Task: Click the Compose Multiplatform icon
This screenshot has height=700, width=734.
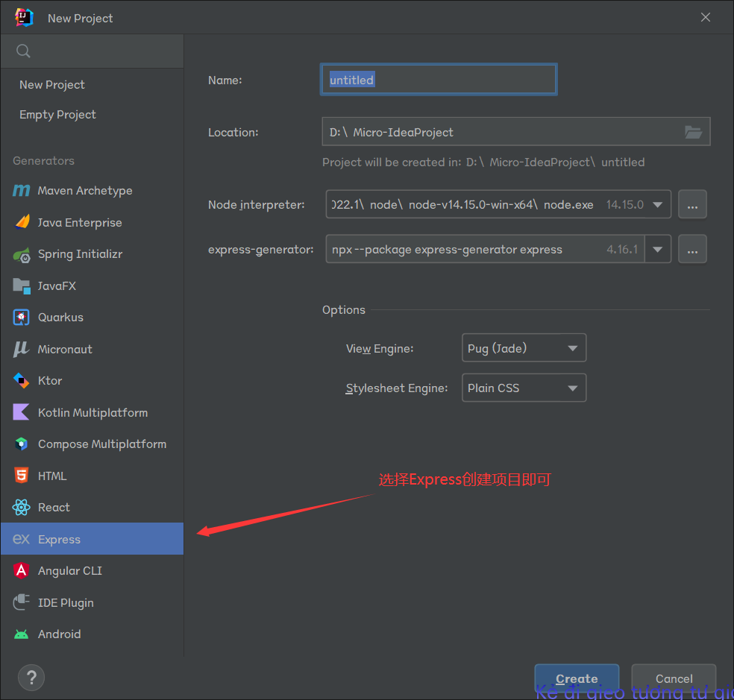Action: (x=21, y=444)
